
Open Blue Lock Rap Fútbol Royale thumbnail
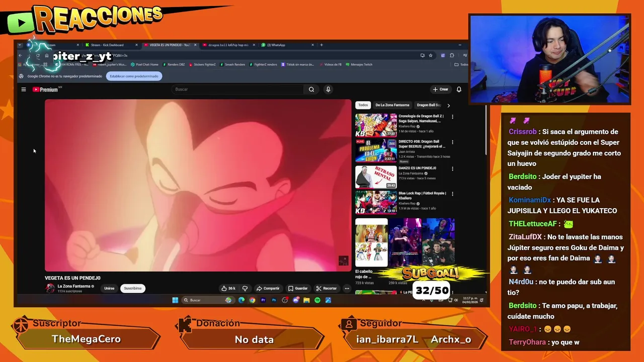[376, 202]
